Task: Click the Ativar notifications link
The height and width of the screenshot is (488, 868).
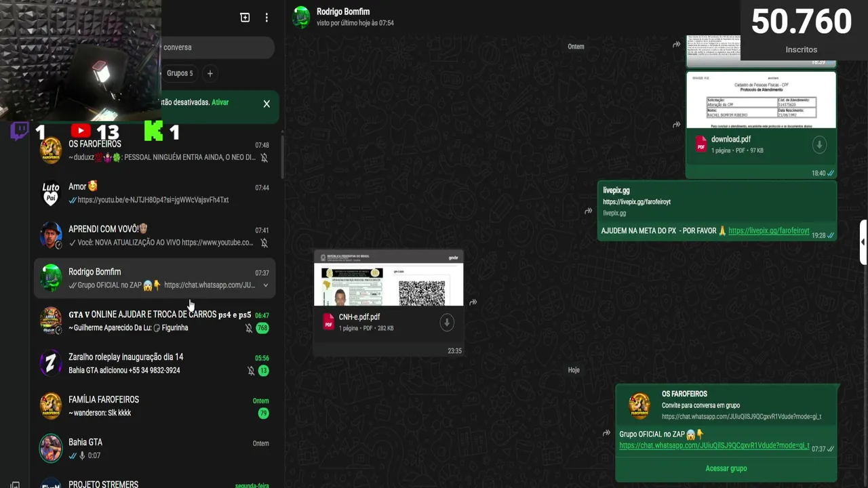Action: click(220, 102)
